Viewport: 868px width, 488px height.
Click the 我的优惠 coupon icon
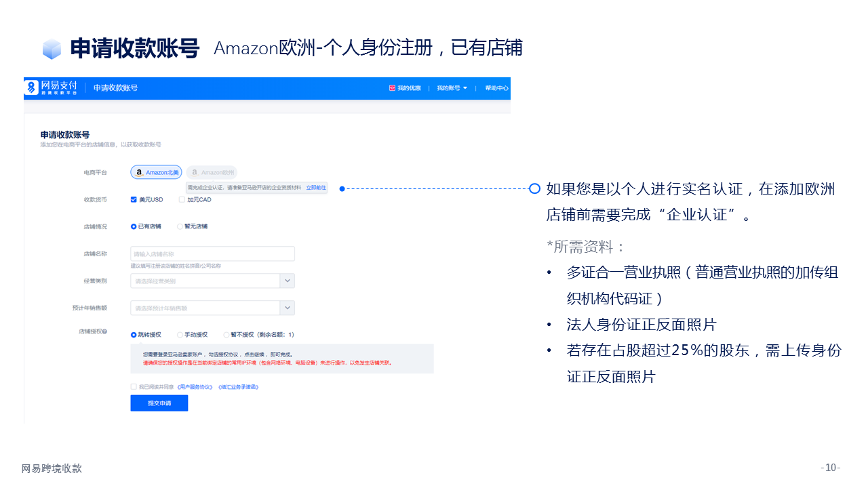(x=392, y=88)
